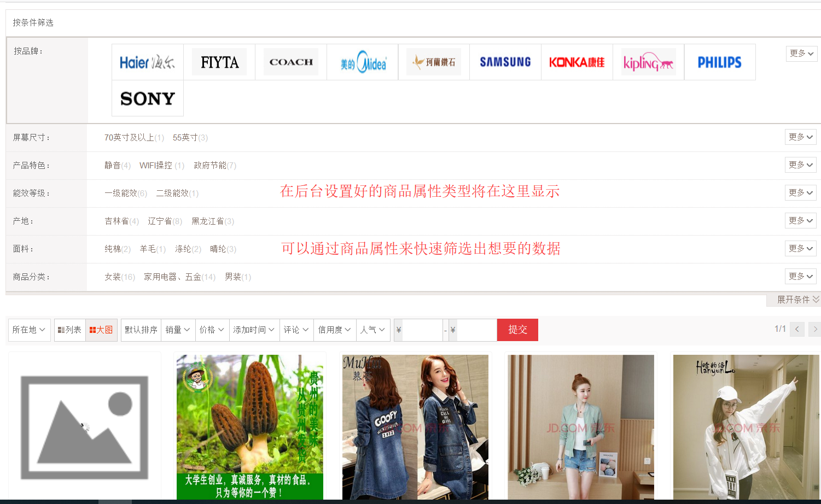Open green jacket woman product thumbnail

[581, 427]
